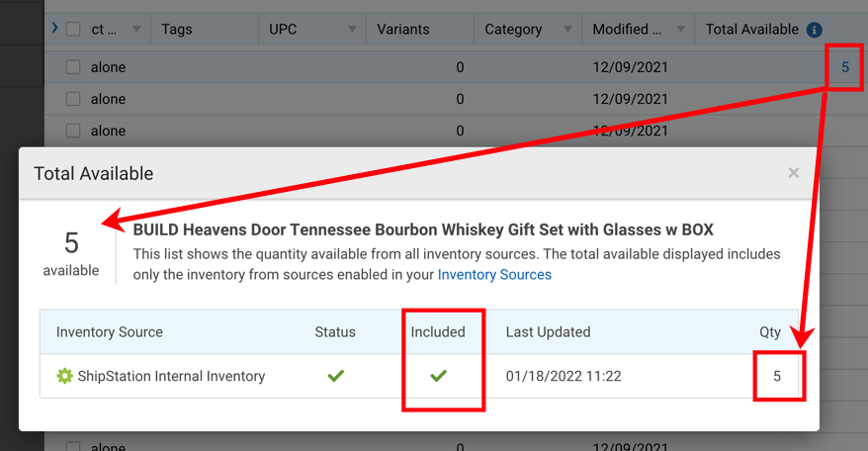Open the Inventory Sources link
The height and width of the screenshot is (451, 868).
(x=494, y=275)
